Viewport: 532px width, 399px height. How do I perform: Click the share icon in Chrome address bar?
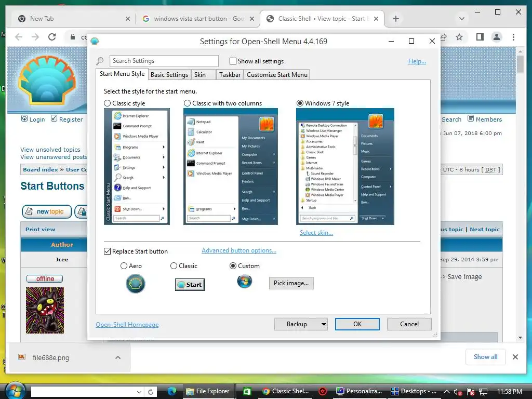[444, 37]
